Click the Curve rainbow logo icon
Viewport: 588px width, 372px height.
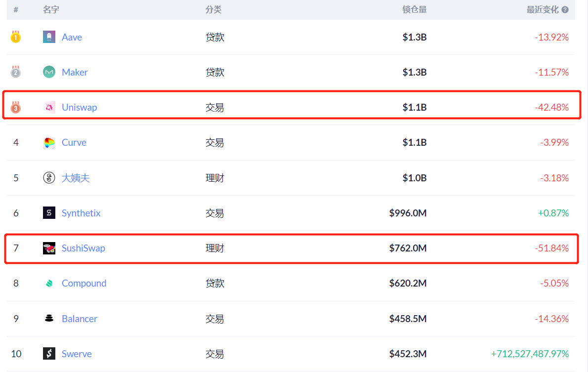click(x=49, y=143)
